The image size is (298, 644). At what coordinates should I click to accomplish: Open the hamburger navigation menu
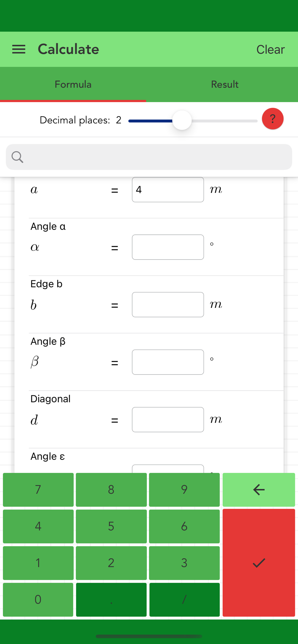[x=19, y=49]
